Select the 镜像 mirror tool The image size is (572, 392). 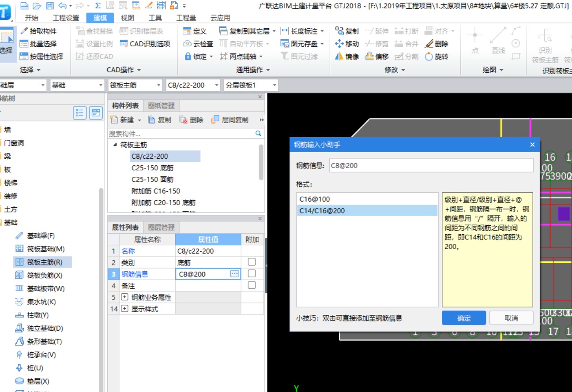pyautogui.click(x=347, y=56)
